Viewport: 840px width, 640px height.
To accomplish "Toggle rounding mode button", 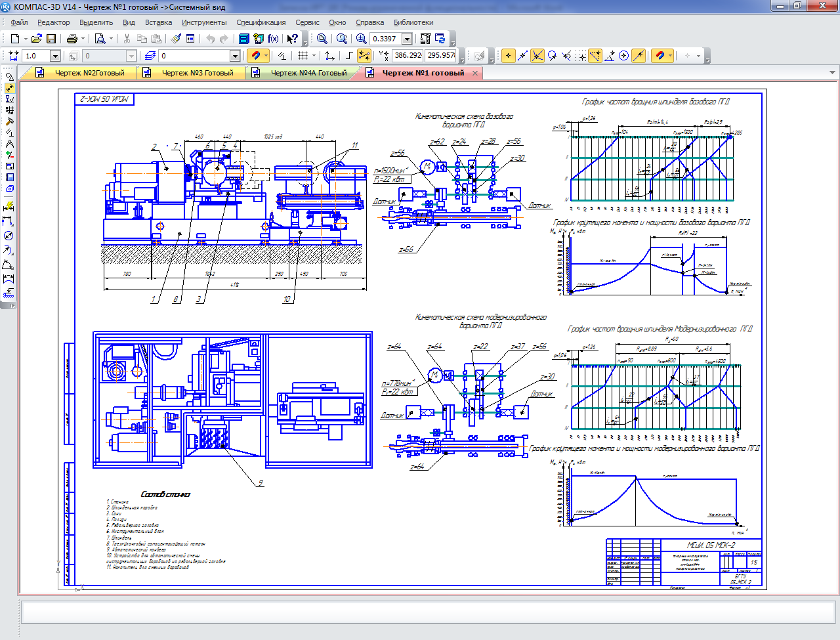I will point(364,56).
